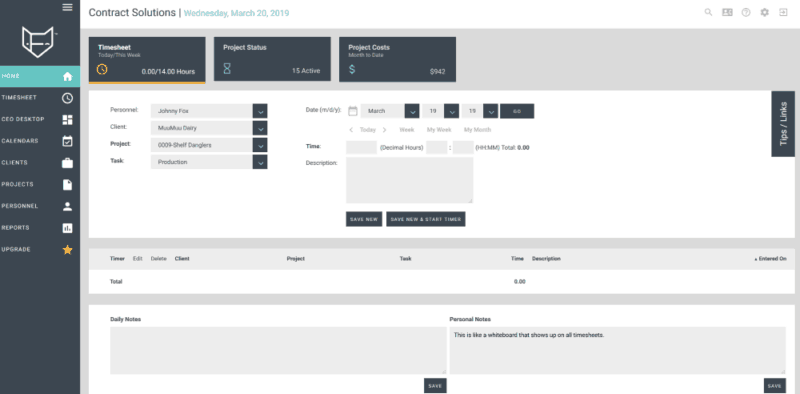Open CLIENTS from the sidebar
This screenshot has height=394, width=800.
40,163
